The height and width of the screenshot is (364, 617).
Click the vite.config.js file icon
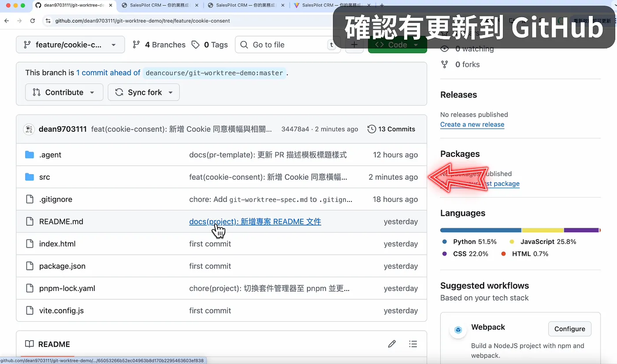pyautogui.click(x=30, y=311)
